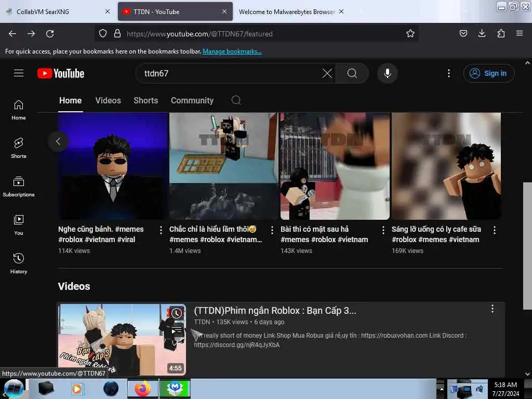Start voice search with the microphone
Image resolution: width=532 pixels, height=399 pixels.
[x=388, y=73]
